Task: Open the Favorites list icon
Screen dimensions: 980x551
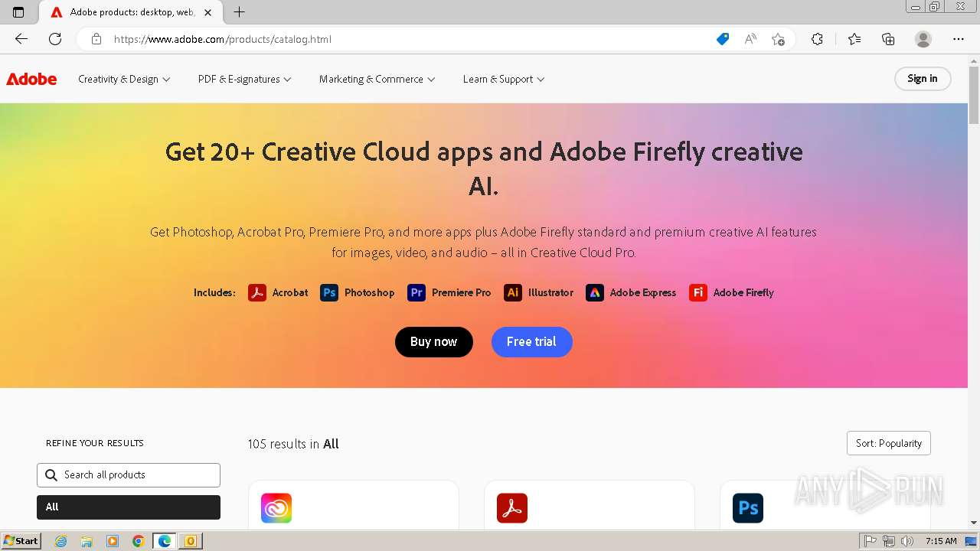Action: click(854, 39)
